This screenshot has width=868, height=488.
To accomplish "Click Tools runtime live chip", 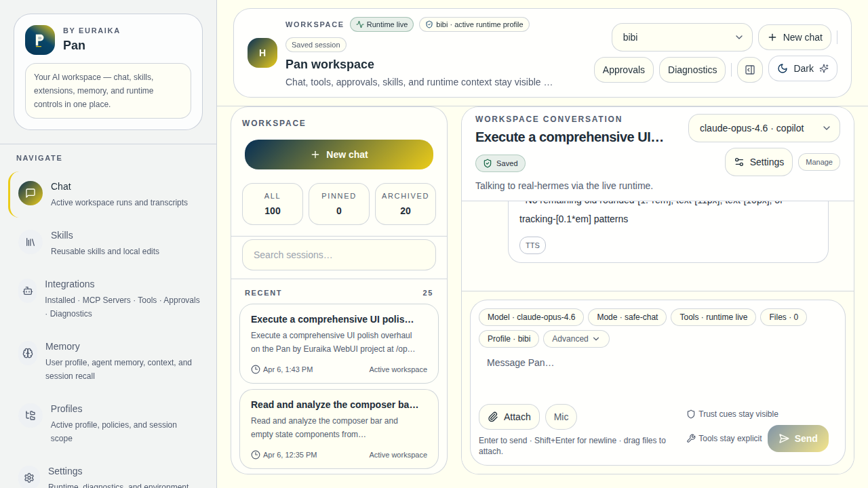I will 713,317.
